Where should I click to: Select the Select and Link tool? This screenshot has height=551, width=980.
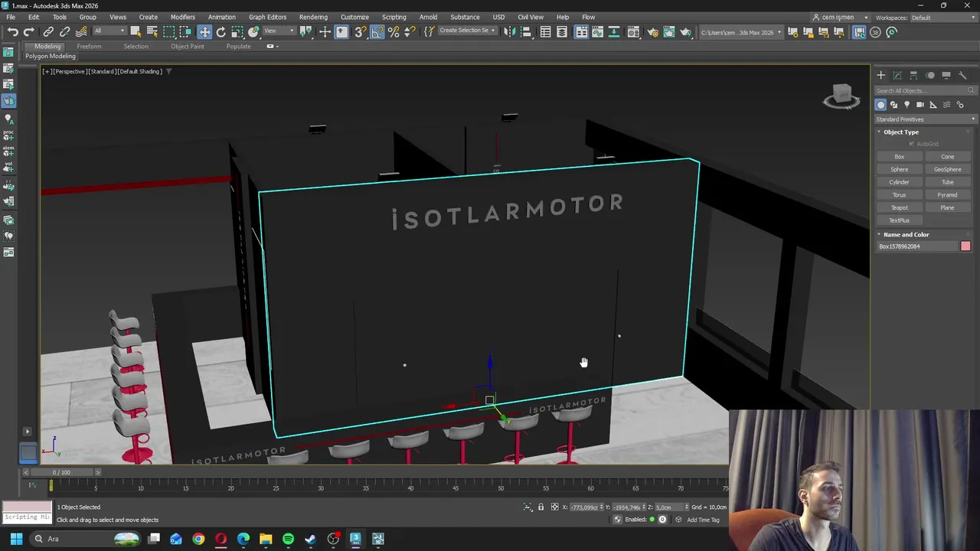pos(48,32)
